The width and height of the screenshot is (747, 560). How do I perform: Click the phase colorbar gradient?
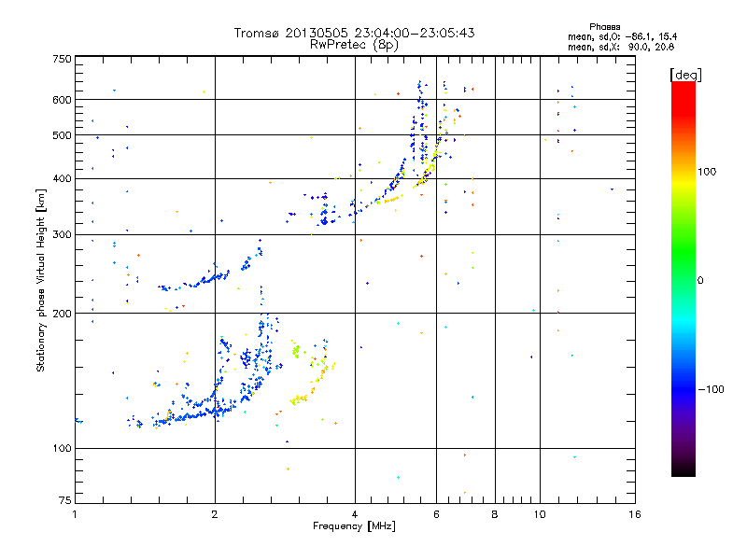click(x=684, y=278)
